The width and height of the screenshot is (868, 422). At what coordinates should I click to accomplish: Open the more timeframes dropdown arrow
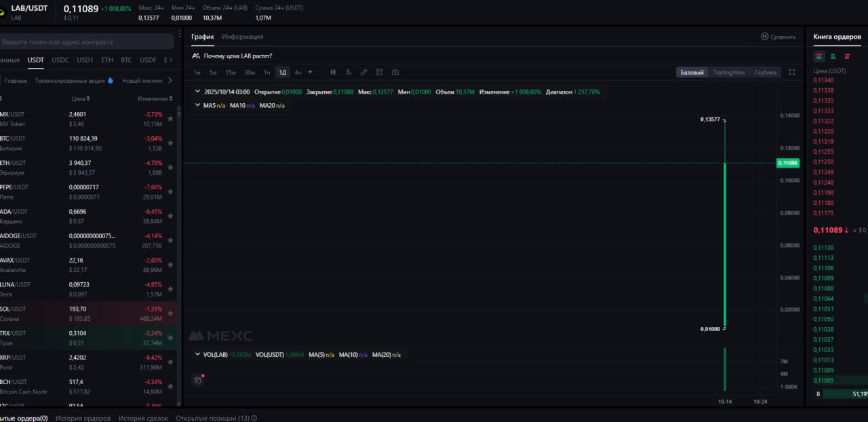coord(311,72)
